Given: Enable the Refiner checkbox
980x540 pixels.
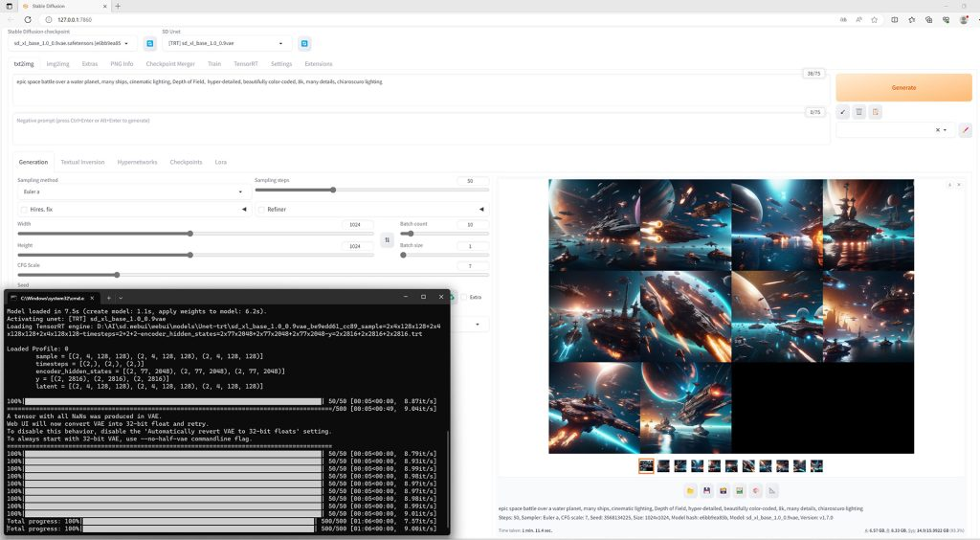Looking at the screenshot, I should click(x=262, y=210).
